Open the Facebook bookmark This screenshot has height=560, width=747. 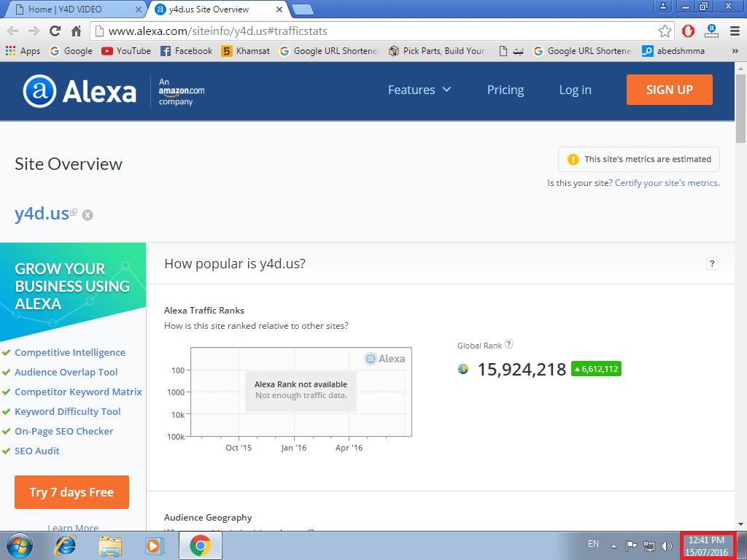pyautogui.click(x=186, y=51)
